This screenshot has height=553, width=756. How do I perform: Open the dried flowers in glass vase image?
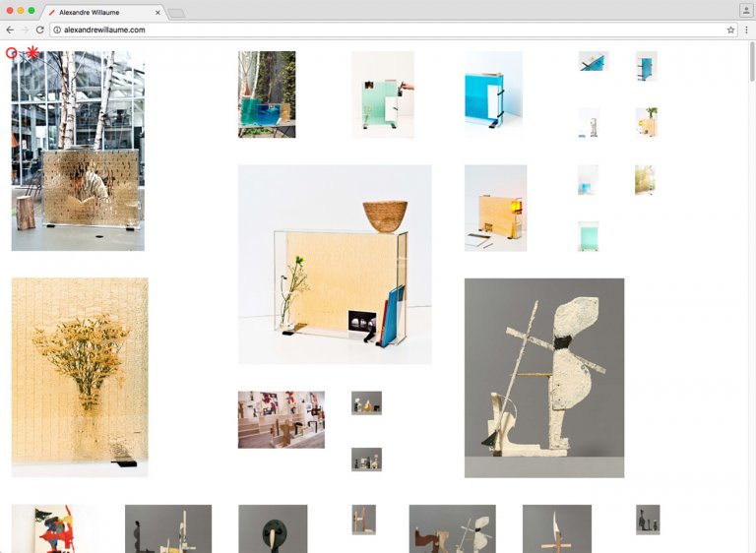tap(80, 377)
